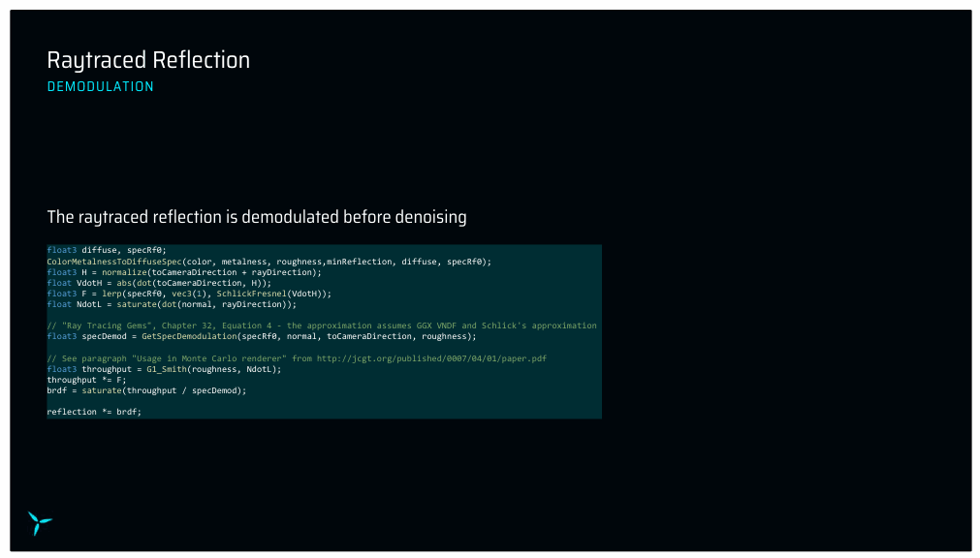980x558 pixels.
Task: Select the "float3 specDemod = GetSpecDemodulation" line
Action: 262,336
